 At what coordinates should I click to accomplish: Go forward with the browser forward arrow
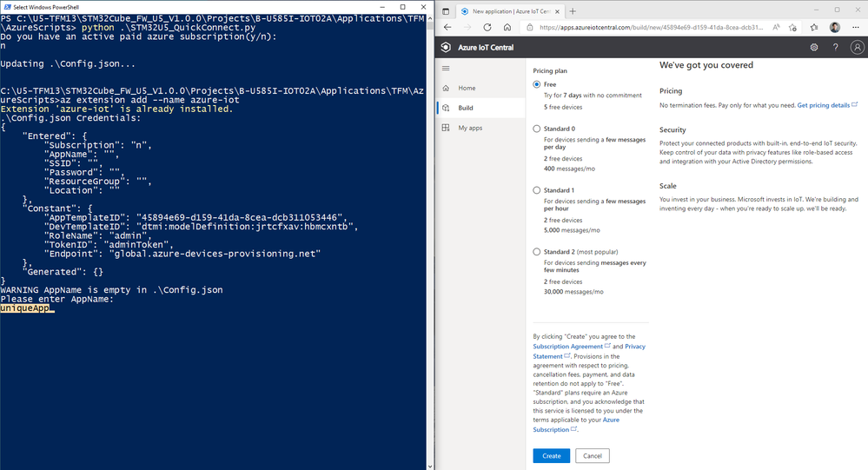pyautogui.click(x=467, y=27)
